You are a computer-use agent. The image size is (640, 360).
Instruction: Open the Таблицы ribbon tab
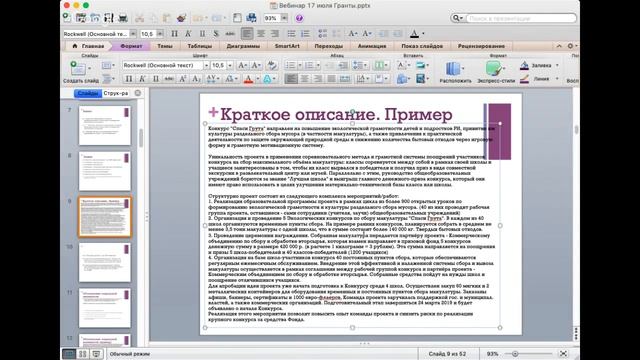point(200,46)
